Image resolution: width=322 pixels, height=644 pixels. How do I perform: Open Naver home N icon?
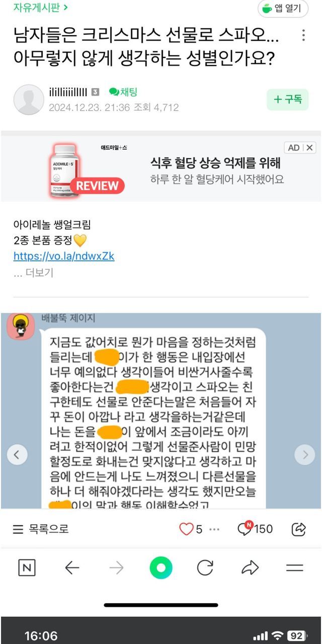point(27,568)
